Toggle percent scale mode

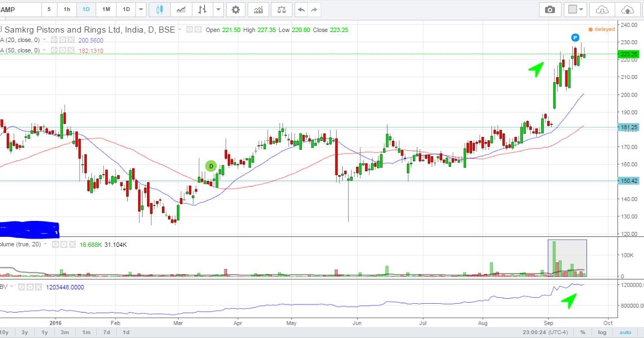point(583,332)
